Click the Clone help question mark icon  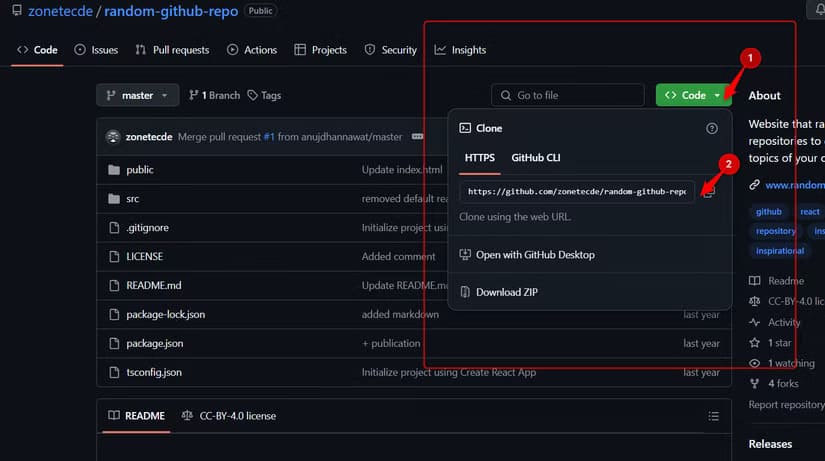(x=712, y=129)
